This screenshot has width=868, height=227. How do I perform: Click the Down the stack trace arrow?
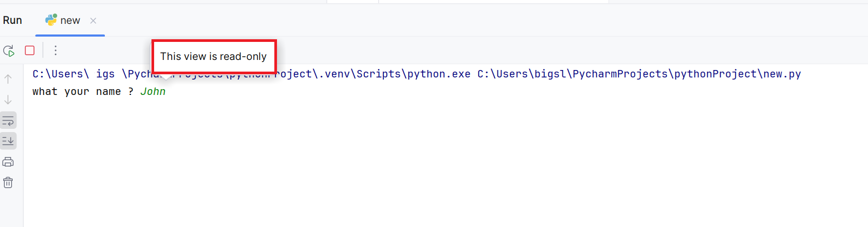click(x=8, y=100)
